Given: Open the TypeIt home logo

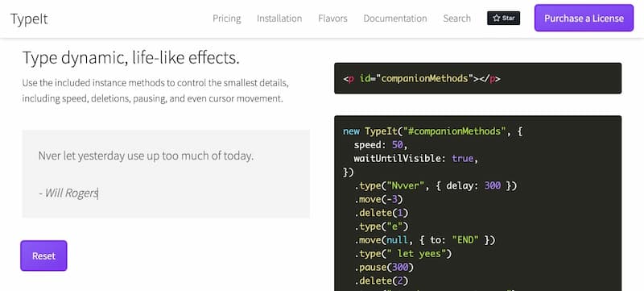Looking at the screenshot, I should [x=29, y=19].
